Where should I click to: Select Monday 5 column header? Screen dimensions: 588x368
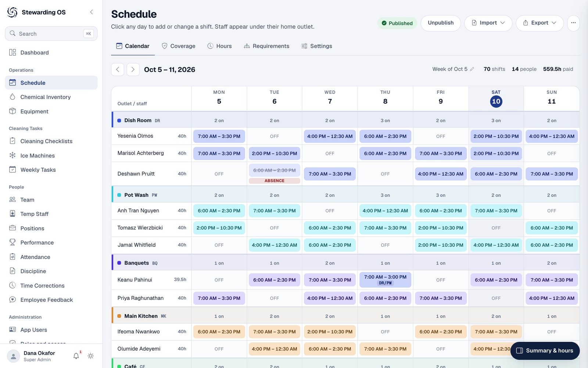click(x=219, y=98)
